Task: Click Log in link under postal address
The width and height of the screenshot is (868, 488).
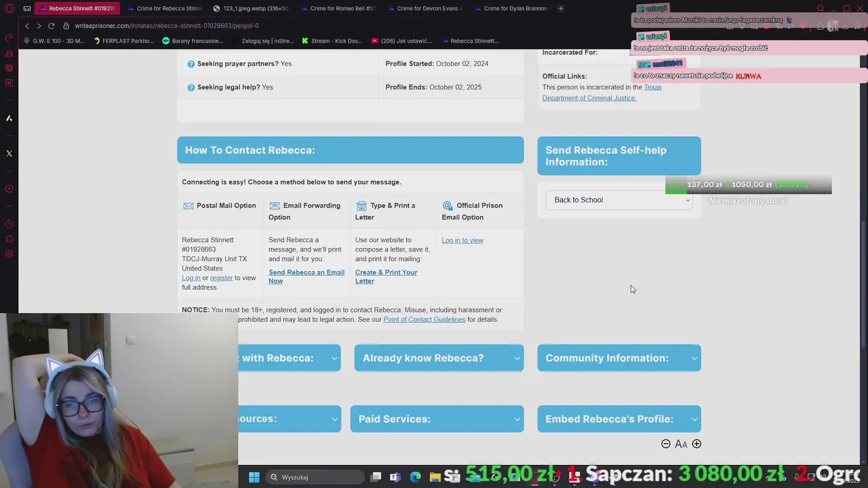Action: [x=191, y=278]
